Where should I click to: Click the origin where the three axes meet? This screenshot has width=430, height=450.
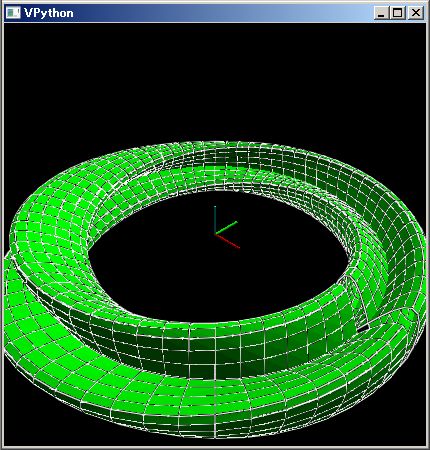[215, 234]
